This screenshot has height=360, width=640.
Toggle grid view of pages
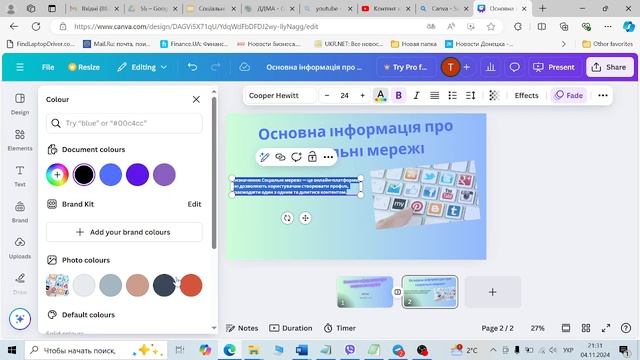click(x=586, y=328)
